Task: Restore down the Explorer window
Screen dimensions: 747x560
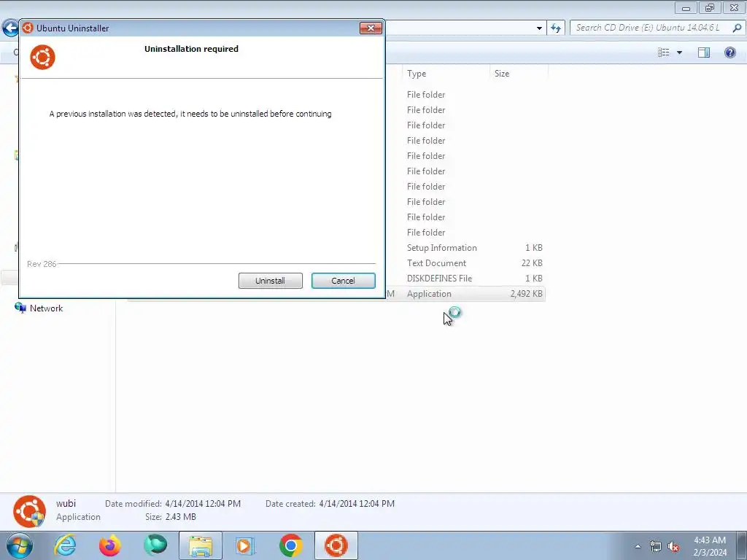Action: 710,8
